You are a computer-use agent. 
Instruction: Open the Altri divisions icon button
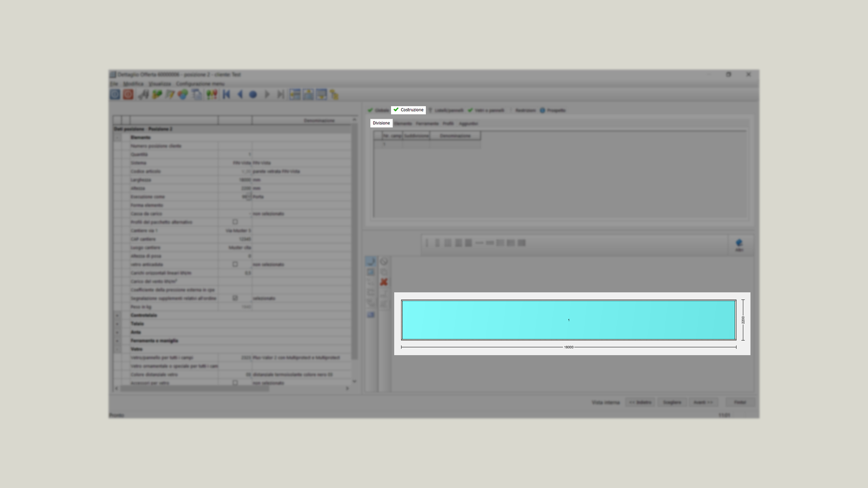(739, 245)
